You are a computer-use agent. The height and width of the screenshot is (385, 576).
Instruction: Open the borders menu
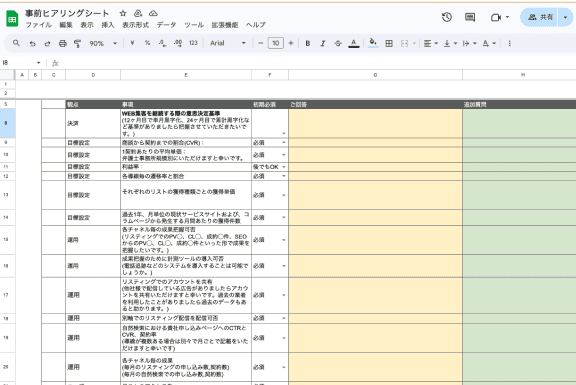coord(389,43)
